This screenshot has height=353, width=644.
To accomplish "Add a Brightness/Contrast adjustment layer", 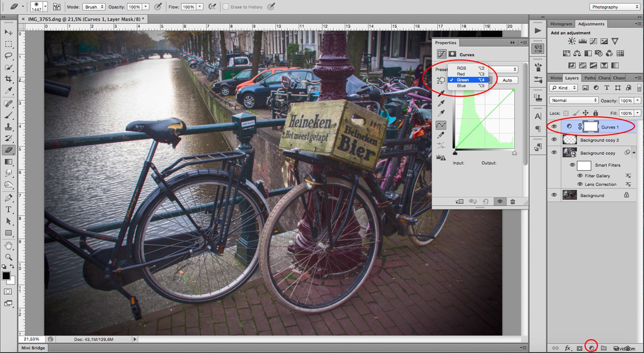I will click(571, 41).
